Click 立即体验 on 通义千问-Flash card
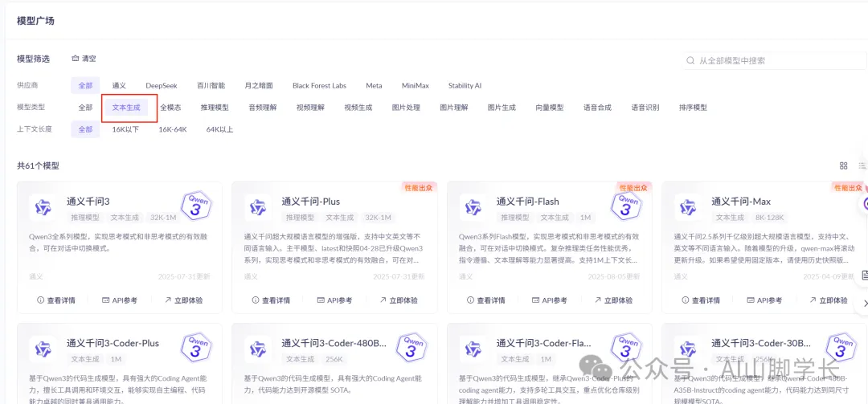Viewport: 868px width, 404px height. (x=612, y=300)
